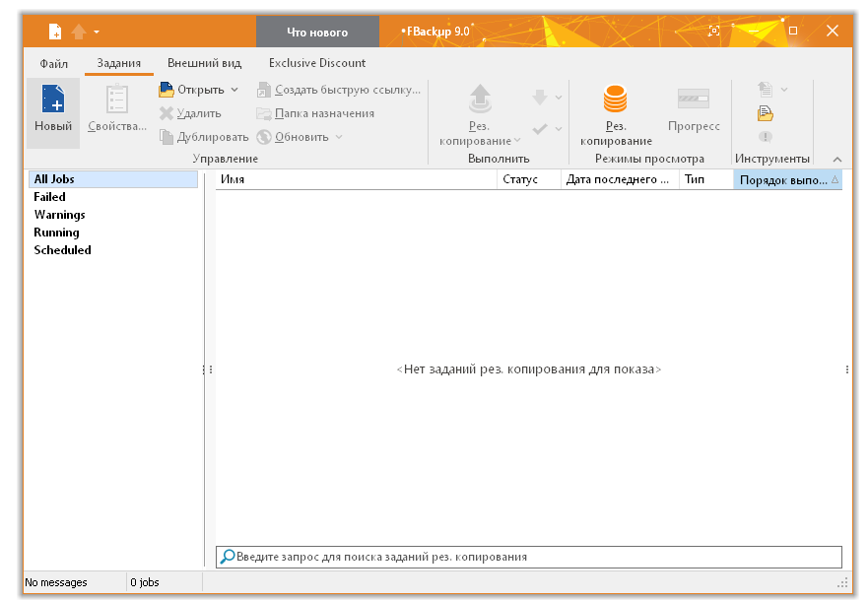868x602 pixels.
Task: Click the magnifier search icon
Action: 227,557
